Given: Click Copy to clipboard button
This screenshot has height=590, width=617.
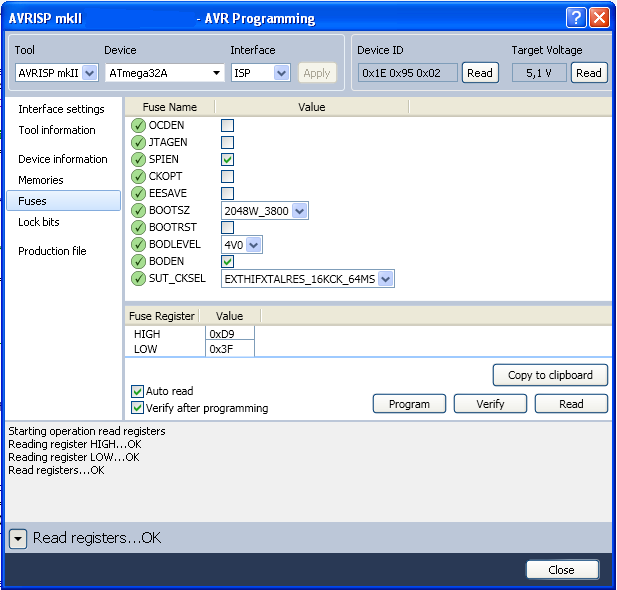Looking at the screenshot, I should pos(550,375).
